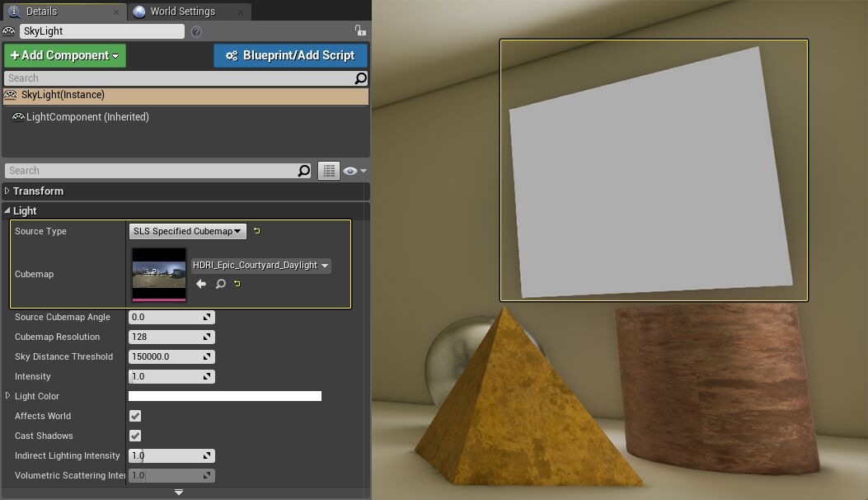Screen dimensions: 868x500
Task: Expand the Transform section
Action: 7,191
